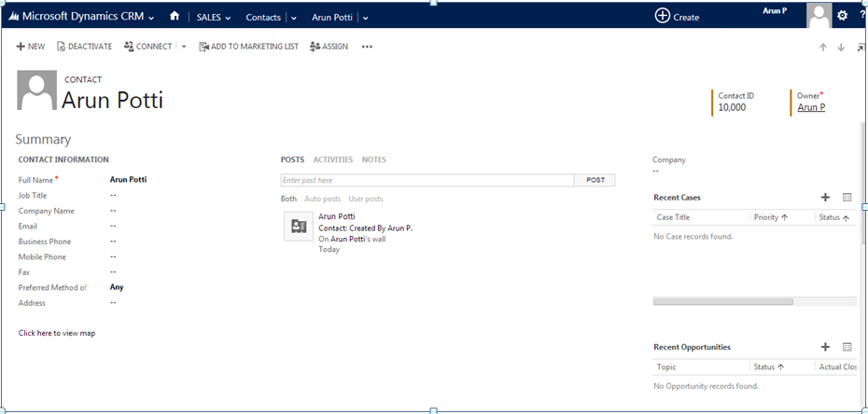This screenshot has width=868, height=414.
Task: Open the Create plus icon
Action: [x=662, y=16]
